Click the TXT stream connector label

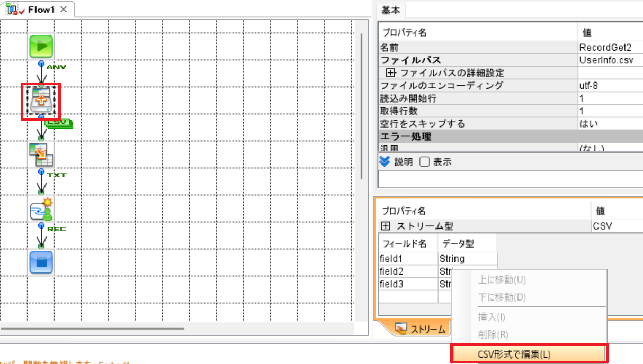(56, 175)
